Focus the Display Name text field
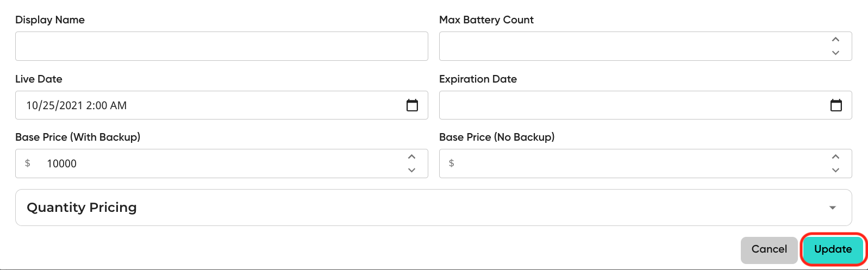The image size is (868, 270). pos(222,46)
